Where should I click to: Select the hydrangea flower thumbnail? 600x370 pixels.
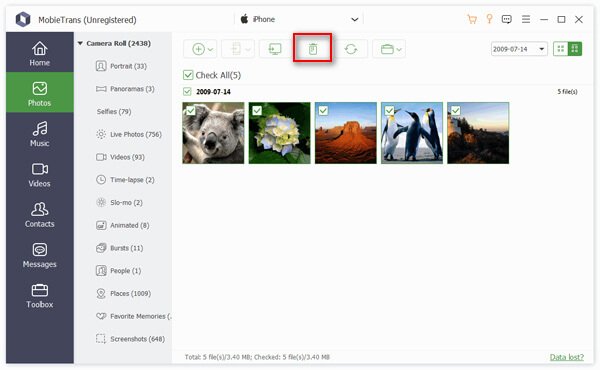coord(279,133)
